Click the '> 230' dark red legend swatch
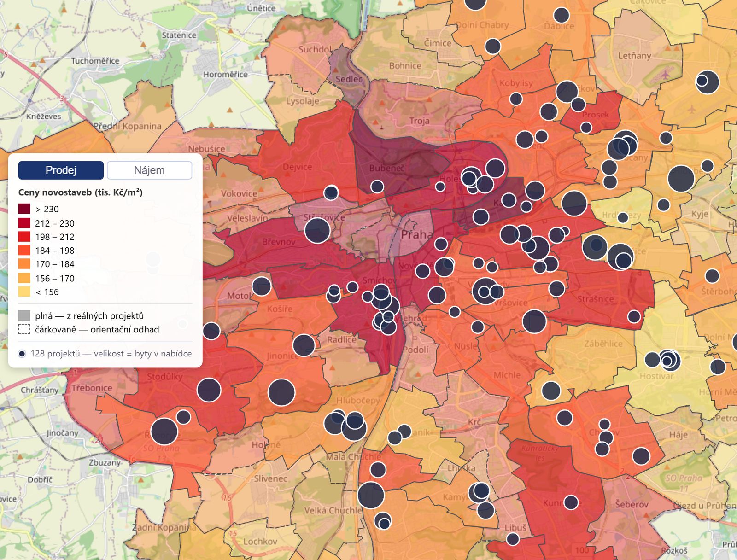The image size is (737, 560). coord(24,209)
